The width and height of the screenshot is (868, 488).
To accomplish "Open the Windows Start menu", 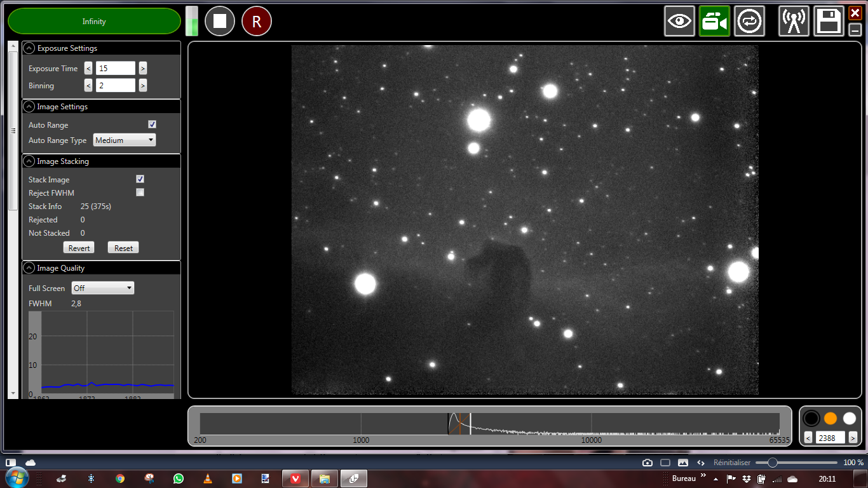I will [x=16, y=478].
